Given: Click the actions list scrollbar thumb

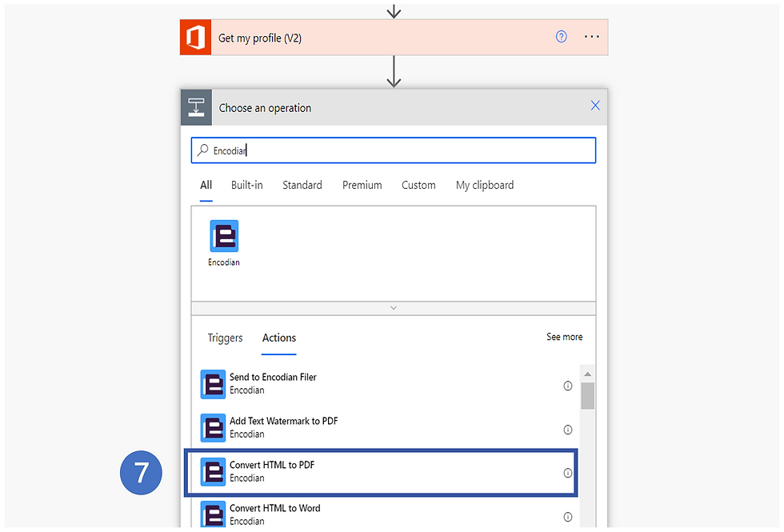Looking at the screenshot, I should (587, 396).
